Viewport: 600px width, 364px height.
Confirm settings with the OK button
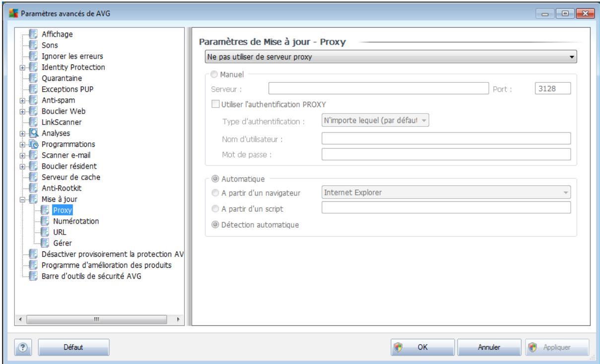point(422,348)
